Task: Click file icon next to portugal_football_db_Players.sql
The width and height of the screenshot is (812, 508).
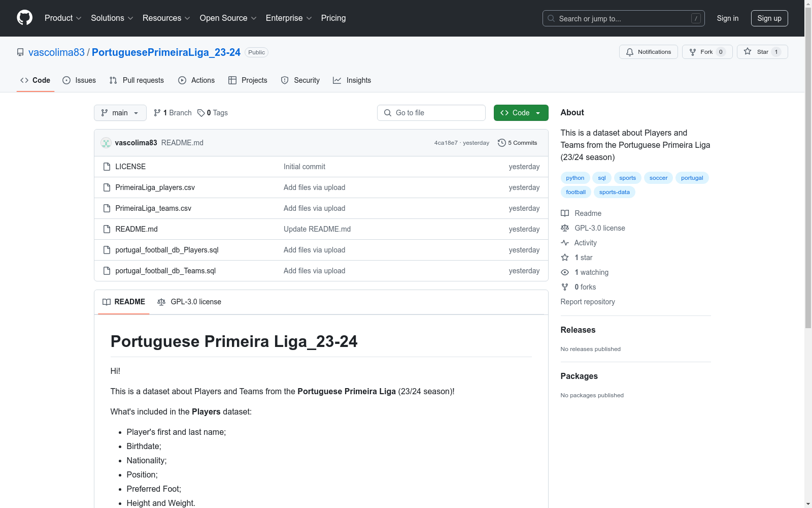Action: 107,250
